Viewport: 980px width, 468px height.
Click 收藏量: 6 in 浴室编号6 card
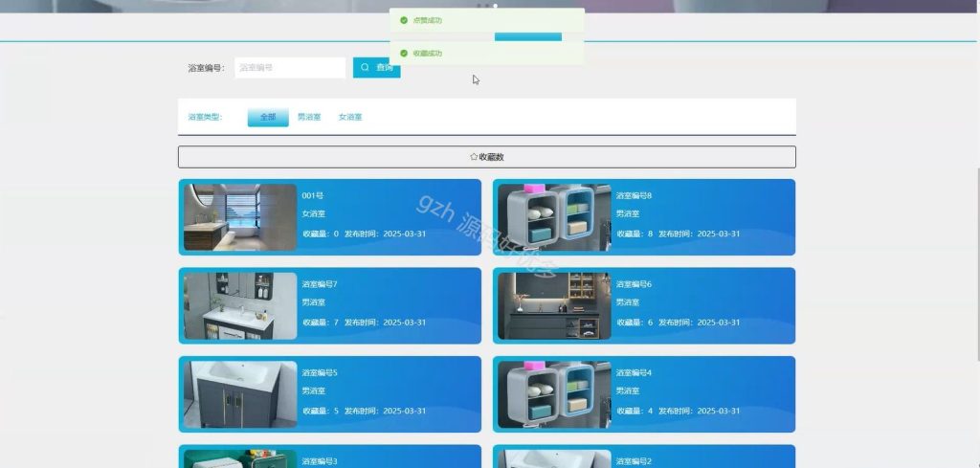(635, 323)
